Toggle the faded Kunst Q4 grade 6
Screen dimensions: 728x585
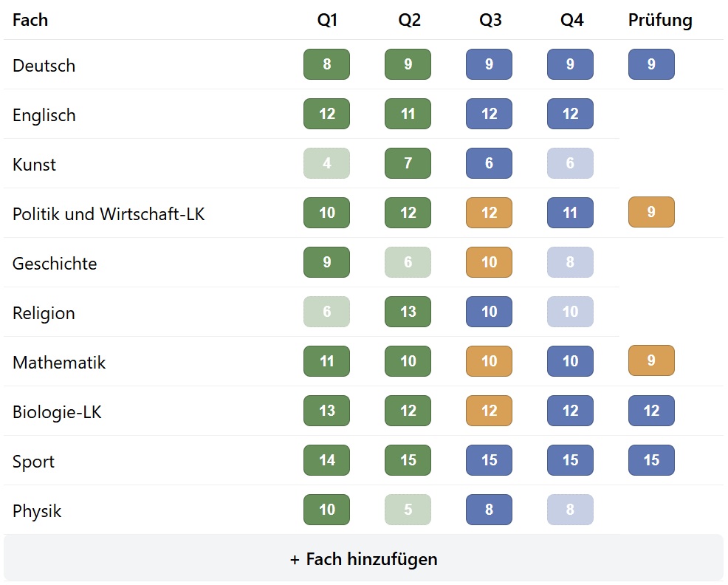pos(569,163)
